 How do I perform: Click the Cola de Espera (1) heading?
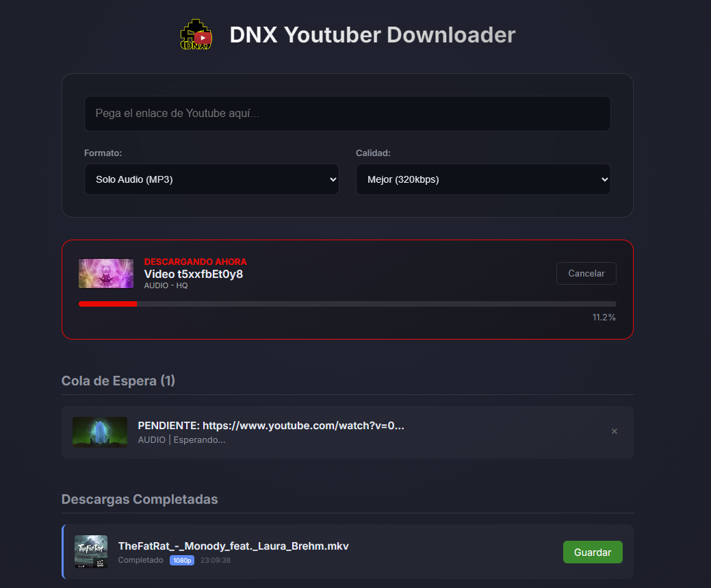coord(118,381)
